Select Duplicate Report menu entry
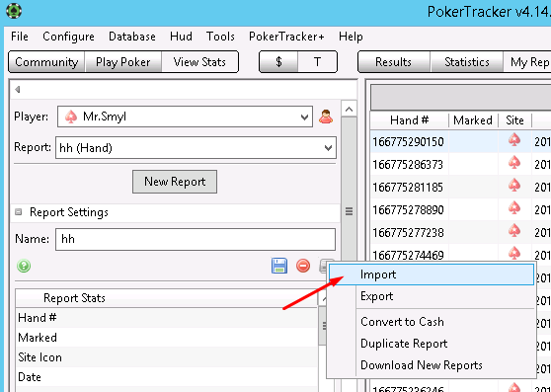Image resolution: width=551 pixels, height=392 pixels. pyautogui.click(x=432, y=344)
